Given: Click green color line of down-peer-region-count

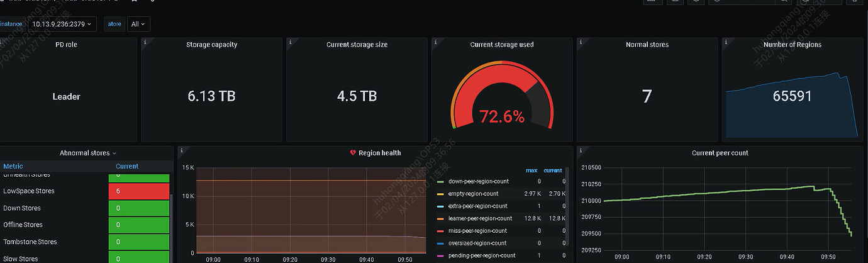Looking at the screenshot, I should [441, 181].
